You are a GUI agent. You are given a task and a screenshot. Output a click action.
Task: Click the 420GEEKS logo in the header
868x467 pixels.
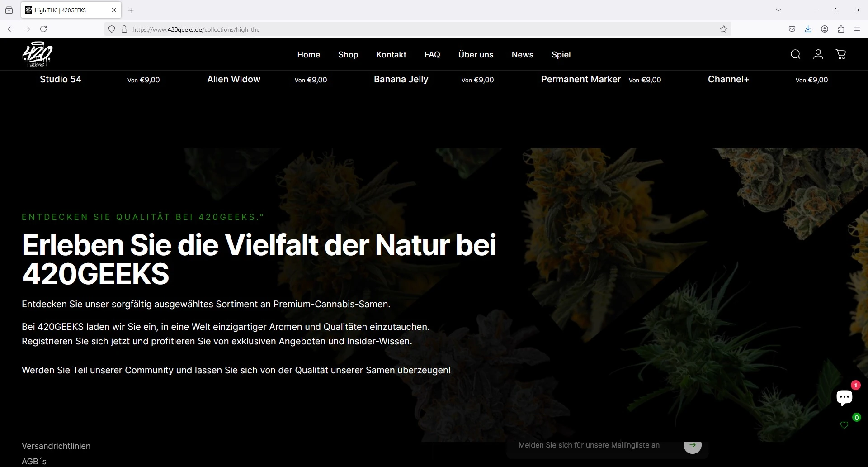pyautogui.click(x=38, y=54)
